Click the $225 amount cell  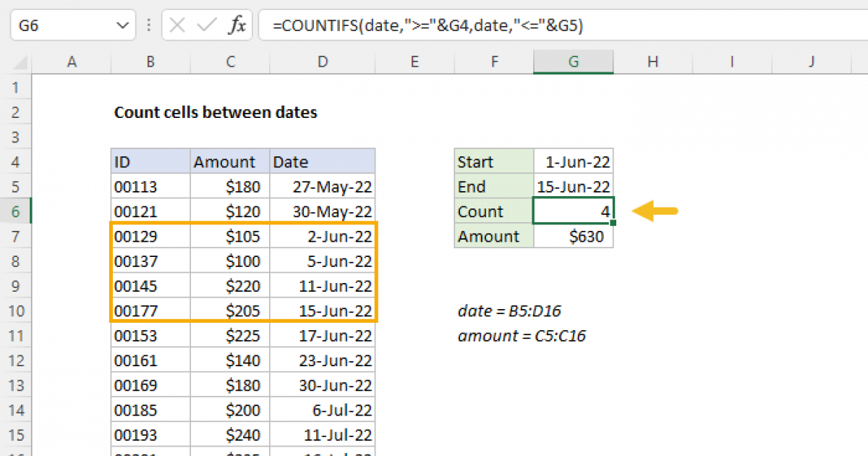coord(230,335)
